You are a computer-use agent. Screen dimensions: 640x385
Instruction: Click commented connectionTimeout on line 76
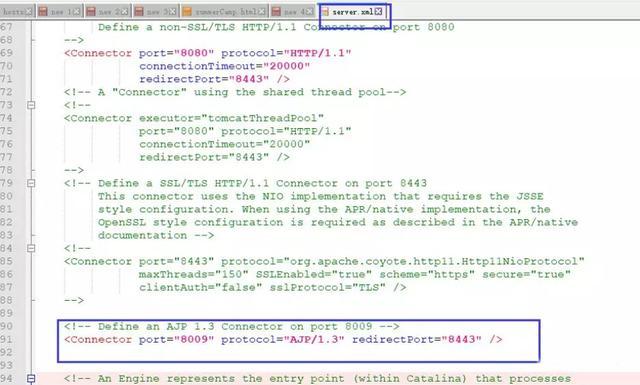pyautogui.click(x=224, y=144)
